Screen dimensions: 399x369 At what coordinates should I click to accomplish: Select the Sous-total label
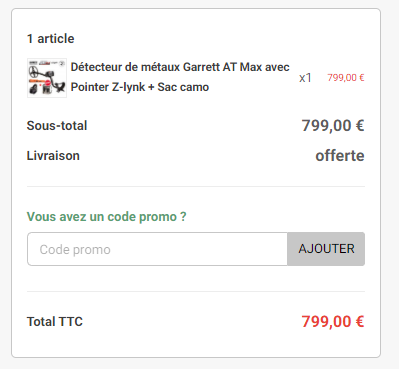pos(57,126)
